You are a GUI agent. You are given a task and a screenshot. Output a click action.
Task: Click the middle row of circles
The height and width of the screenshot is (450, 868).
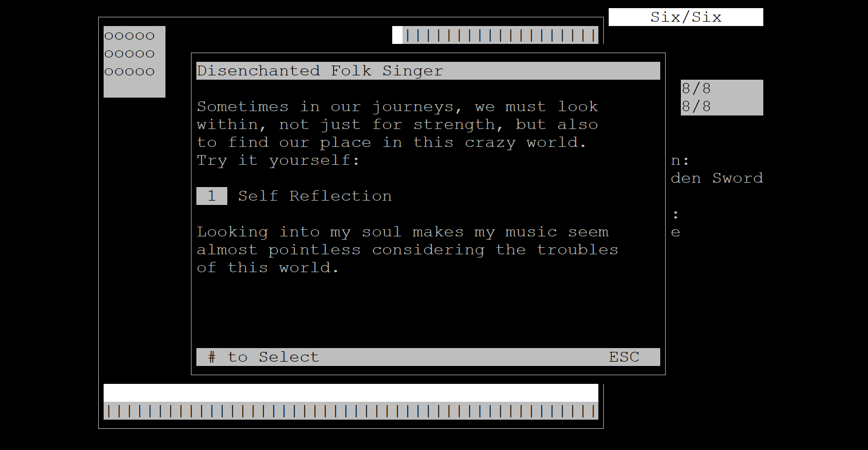pyautogui.click(x=130, y=54)
